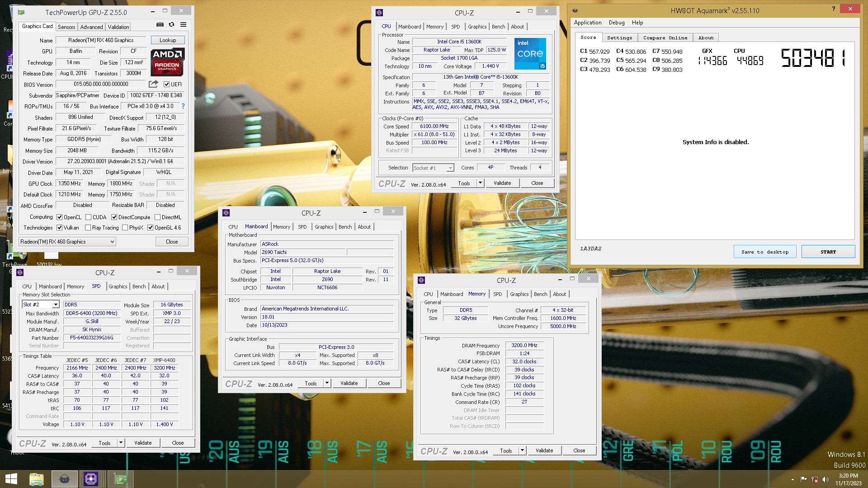This screenshot has width=868, height=488.
Task: Click the HWBOT Aquamark help question mark
Action: point(834,9)
